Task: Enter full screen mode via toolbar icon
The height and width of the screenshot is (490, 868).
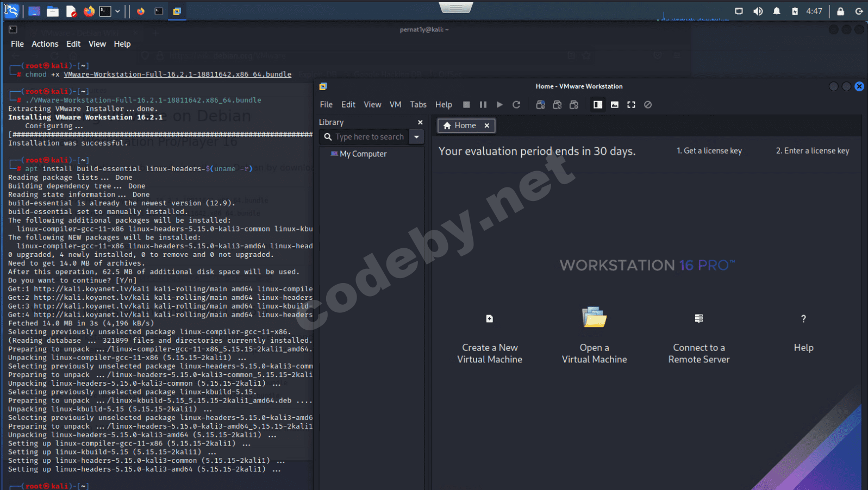Action: [x=631, y=105]
